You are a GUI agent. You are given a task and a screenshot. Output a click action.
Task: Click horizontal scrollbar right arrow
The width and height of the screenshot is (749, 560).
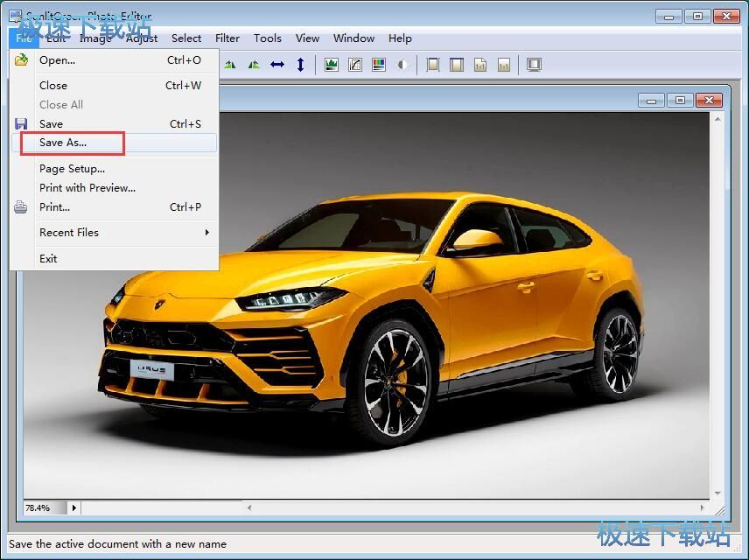point(702,507)
